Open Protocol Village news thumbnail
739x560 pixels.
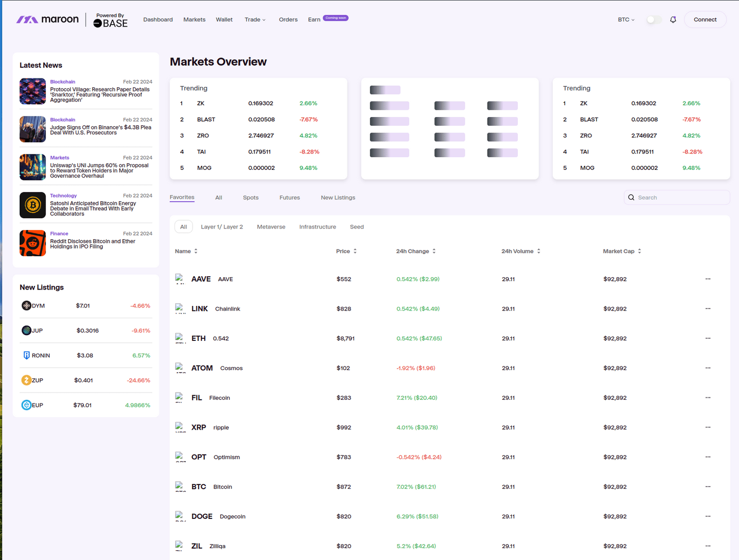point(33,91)
